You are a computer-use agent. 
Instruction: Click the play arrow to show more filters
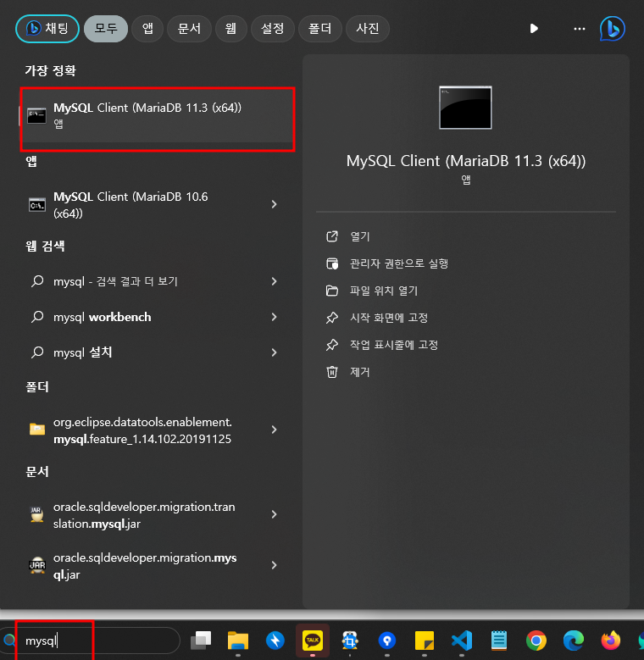[534, 29]
